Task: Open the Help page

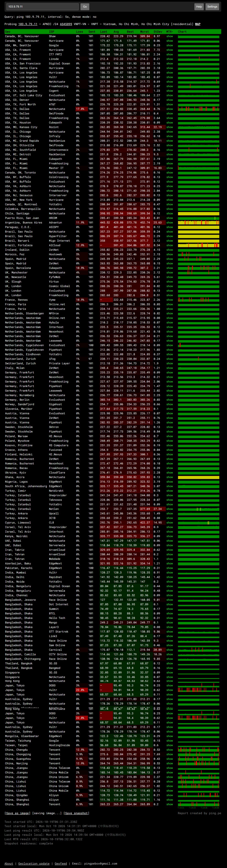Action: point(199,6)
